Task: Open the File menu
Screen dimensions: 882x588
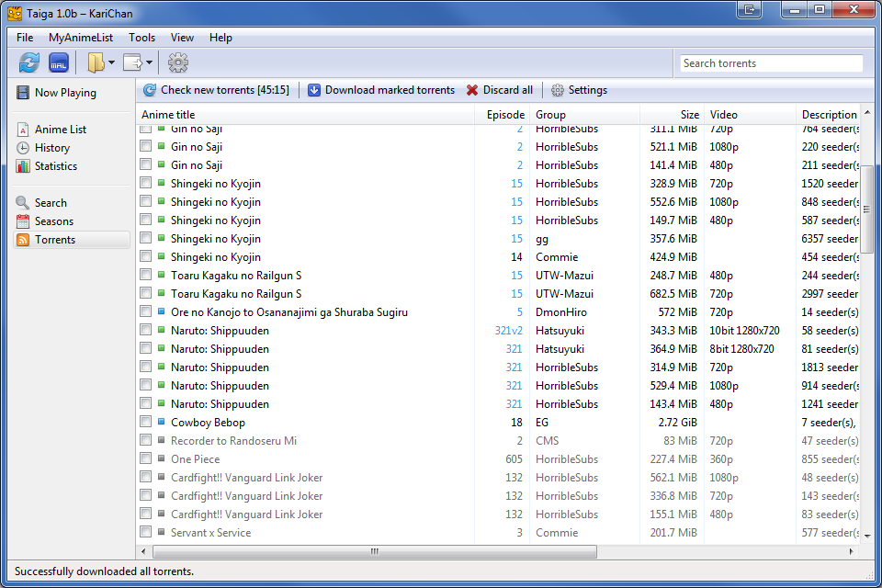Action: [x=25, y=38]
